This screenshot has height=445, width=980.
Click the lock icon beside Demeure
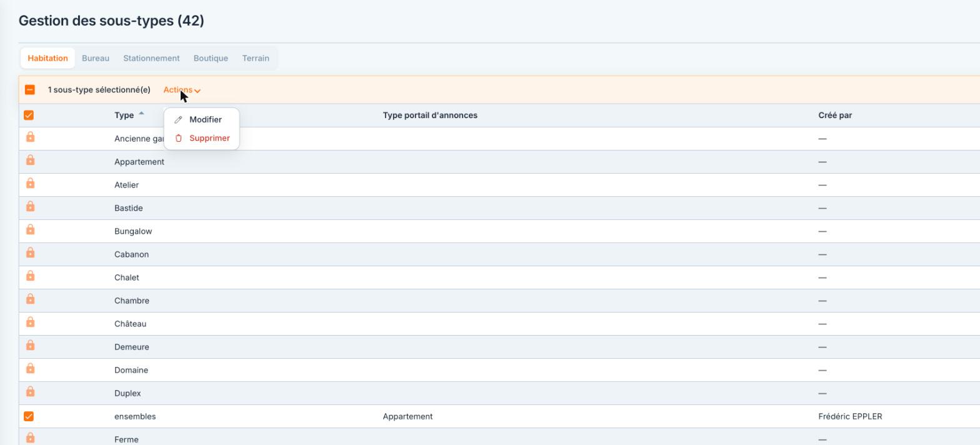click(30, 346)
